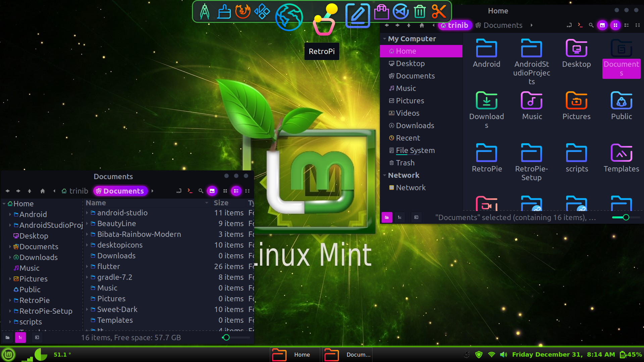The width and height of the screenshot is (644, 362).
Task: Switch Home window to compact view
Action: click(x=638, y=25)
